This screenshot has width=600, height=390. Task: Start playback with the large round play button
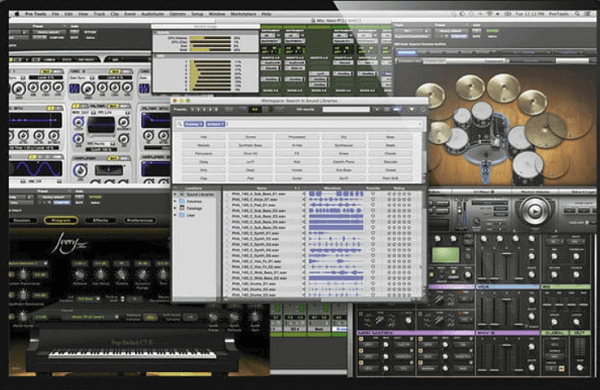click(535, 211)
